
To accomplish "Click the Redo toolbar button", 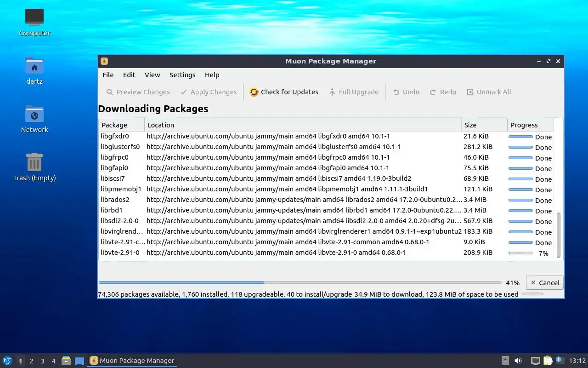I will (x=443, y=92).
